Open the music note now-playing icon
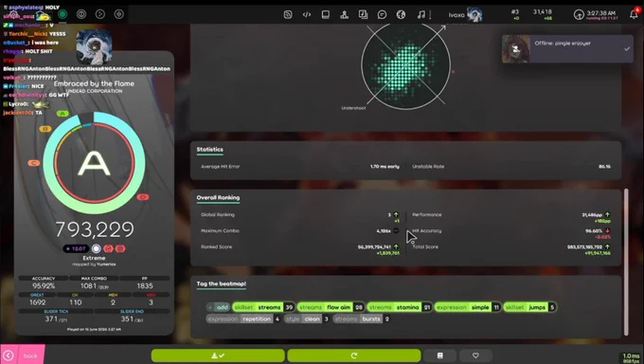 coord(421,14)
